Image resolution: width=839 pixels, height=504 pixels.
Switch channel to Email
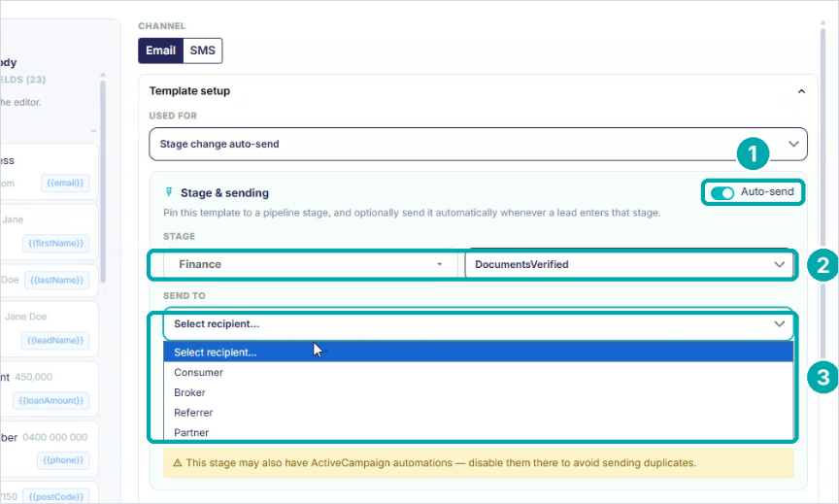160,50
